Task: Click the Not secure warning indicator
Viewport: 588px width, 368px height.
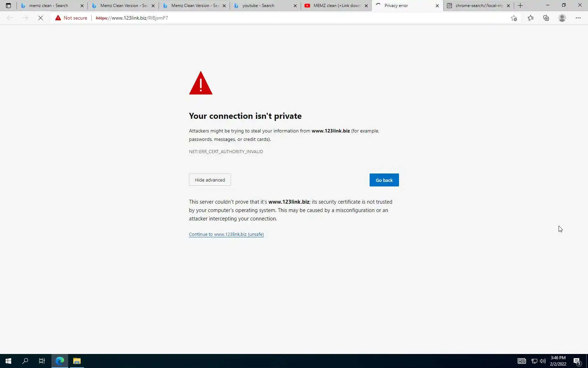Action: 71,18
